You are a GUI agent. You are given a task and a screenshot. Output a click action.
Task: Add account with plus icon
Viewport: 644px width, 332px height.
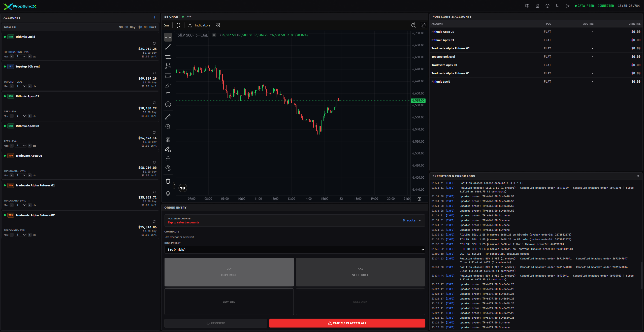pos(154,17)
